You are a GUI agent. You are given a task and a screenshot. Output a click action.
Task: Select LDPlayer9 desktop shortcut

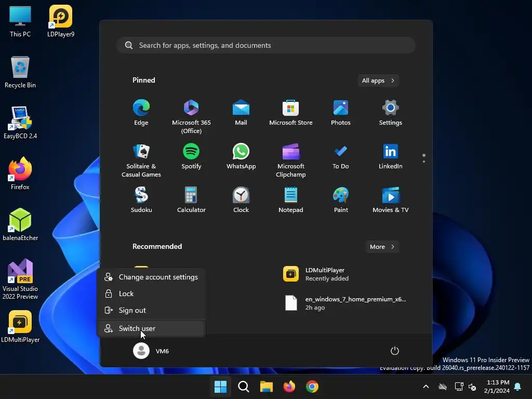pos(61,21)
